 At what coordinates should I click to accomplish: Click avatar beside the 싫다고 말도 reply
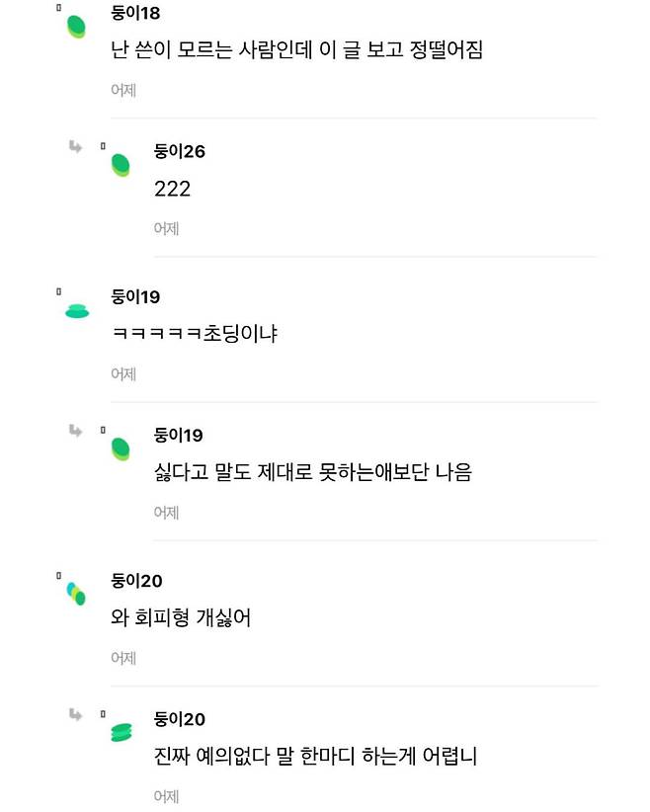121,449
